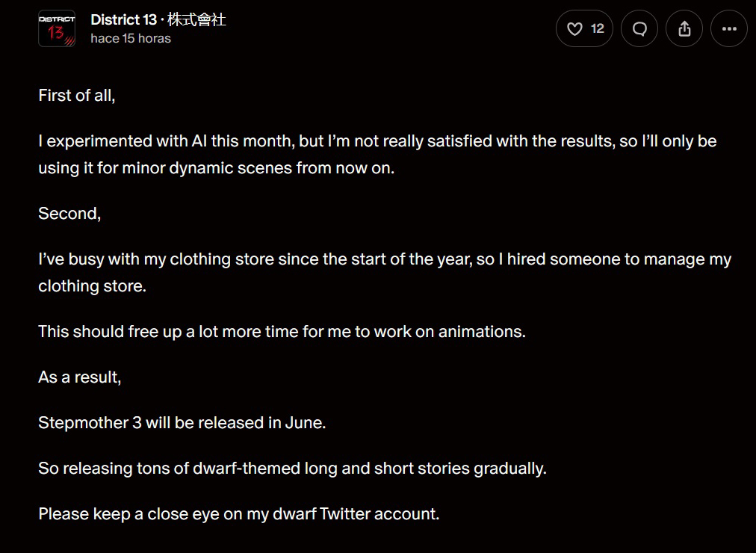Click the like count number 12

tap(598, 29)
